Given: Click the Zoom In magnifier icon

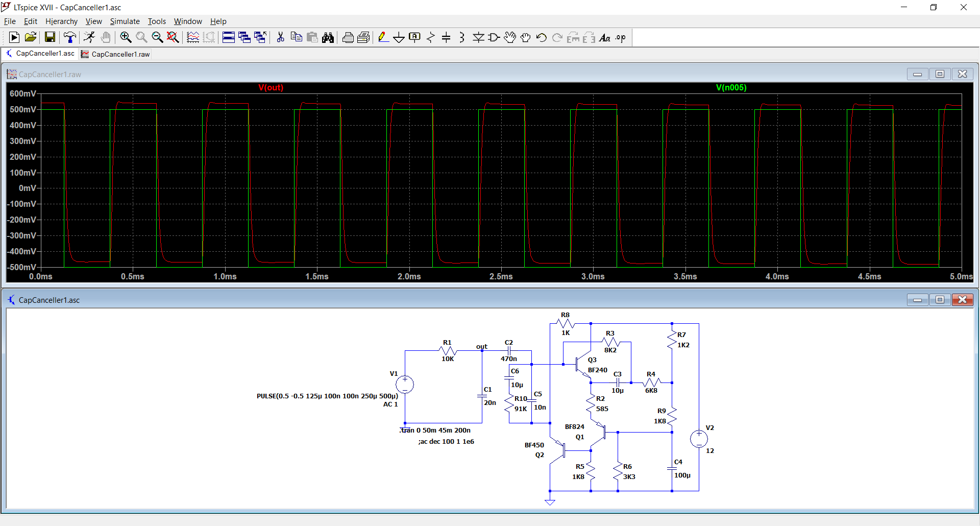Looking at the screenshot, I should pyautogui.click(x=126, y=37).
